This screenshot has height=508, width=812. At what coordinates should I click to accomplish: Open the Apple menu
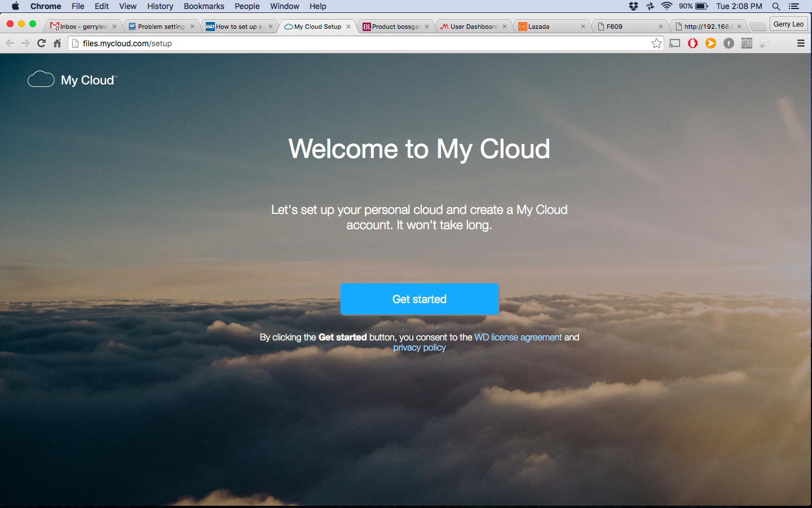click(x=15, y=6)
